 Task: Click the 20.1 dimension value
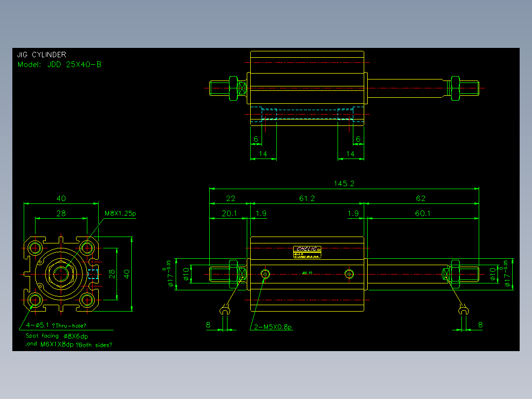229,213
